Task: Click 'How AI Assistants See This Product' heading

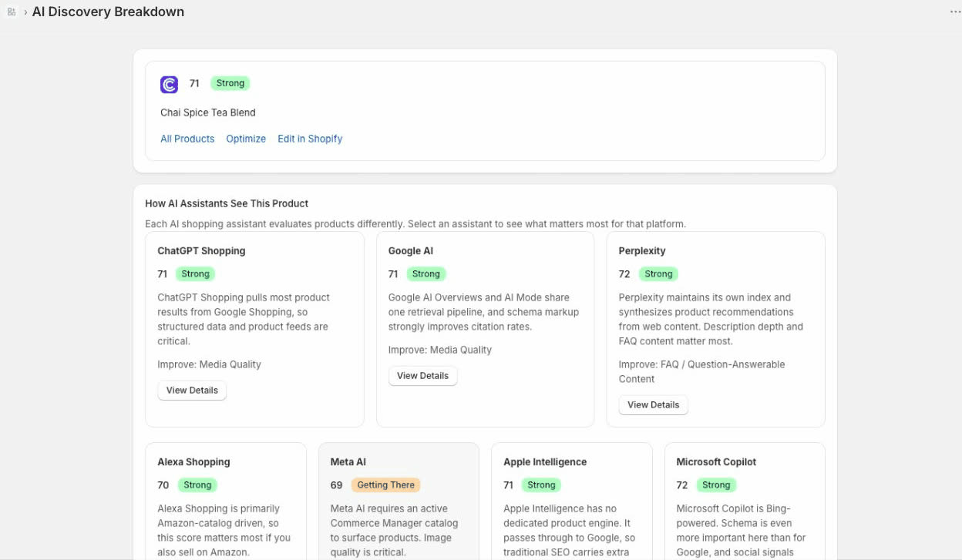Action: pos(227,203)
